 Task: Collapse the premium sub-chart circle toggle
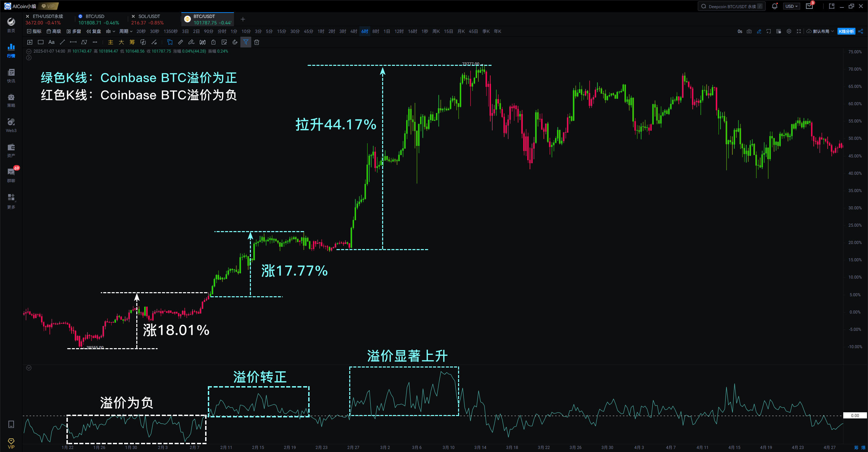(29, 368)
